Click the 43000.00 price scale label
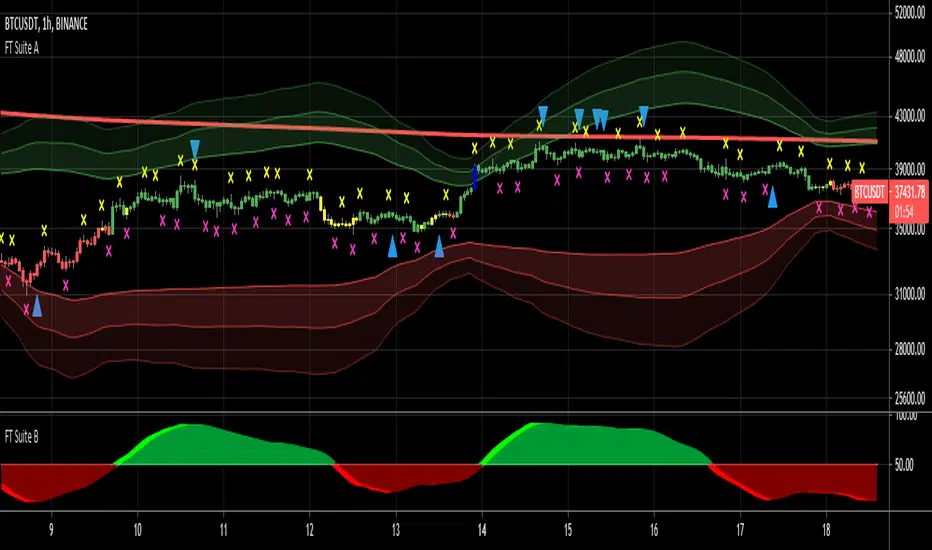 click(x=910, y=116)
